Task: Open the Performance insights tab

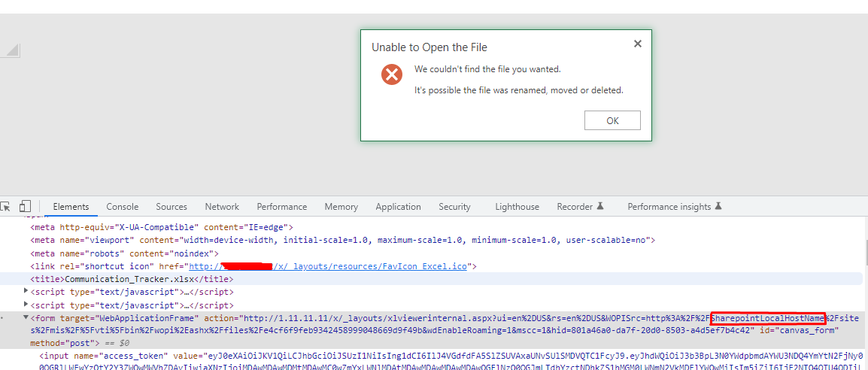Action: [x=674, y=206]
